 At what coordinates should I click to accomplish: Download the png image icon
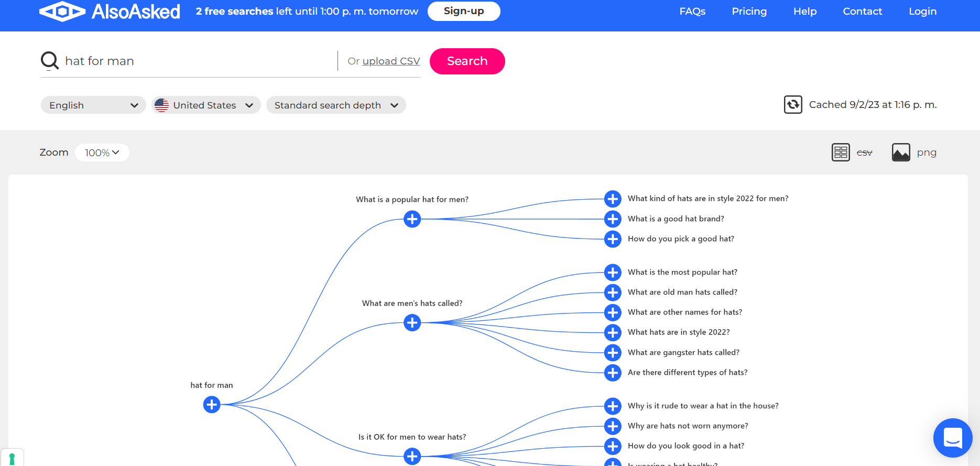901,153
